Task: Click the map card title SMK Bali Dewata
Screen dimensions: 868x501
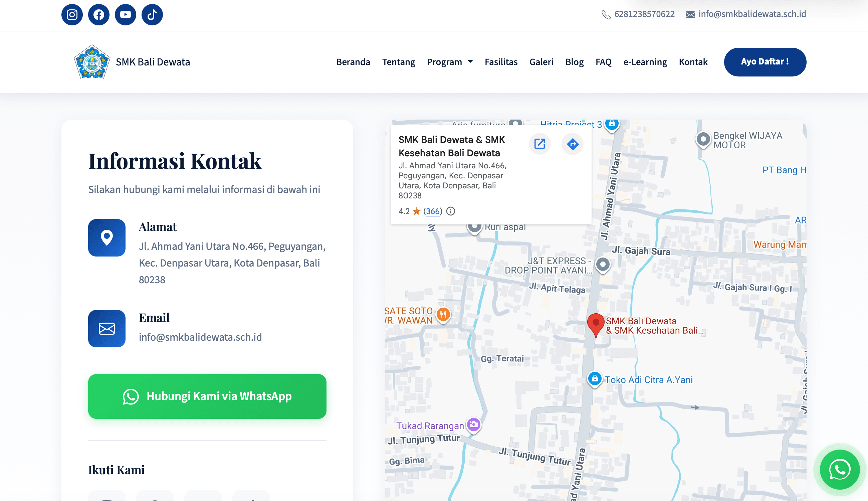Action: coord(452,146)
